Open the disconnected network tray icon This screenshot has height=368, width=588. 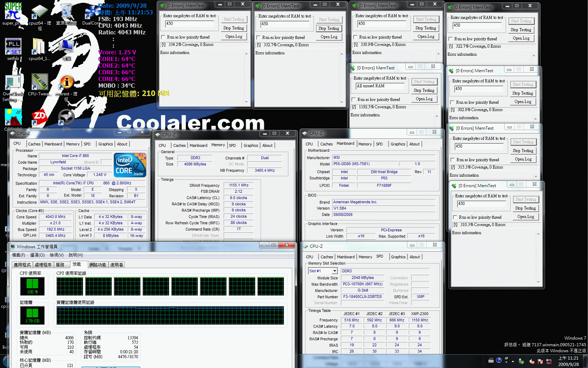click(x=549, y=361)
